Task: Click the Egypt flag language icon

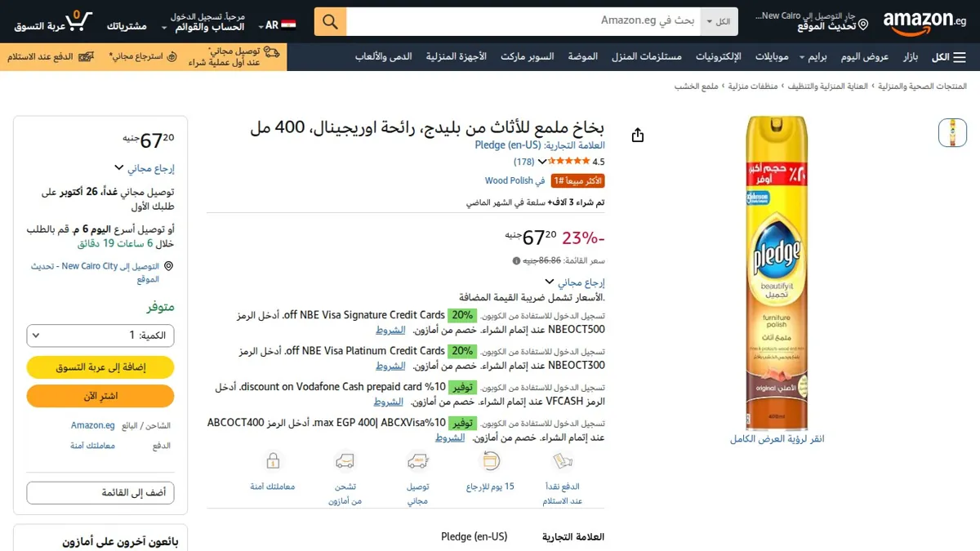Action: 289,25
